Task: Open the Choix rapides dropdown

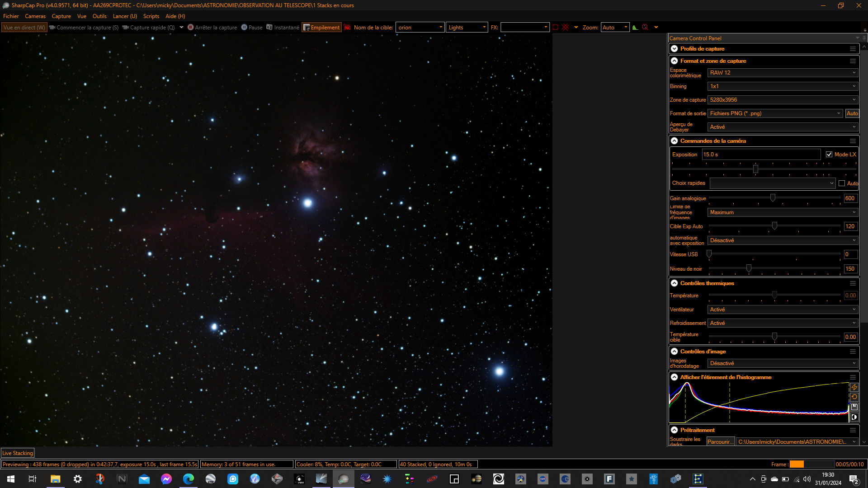Action: coord(772,183)
